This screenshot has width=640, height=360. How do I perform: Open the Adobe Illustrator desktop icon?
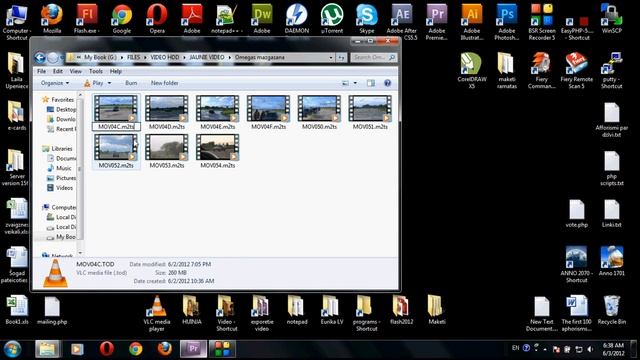(472, 21)
